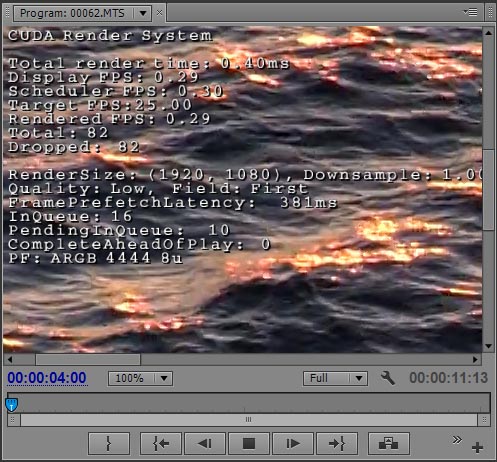Open the wrench settings menu
This screenshot has width=497, height=462.
(x=388, y=378)
